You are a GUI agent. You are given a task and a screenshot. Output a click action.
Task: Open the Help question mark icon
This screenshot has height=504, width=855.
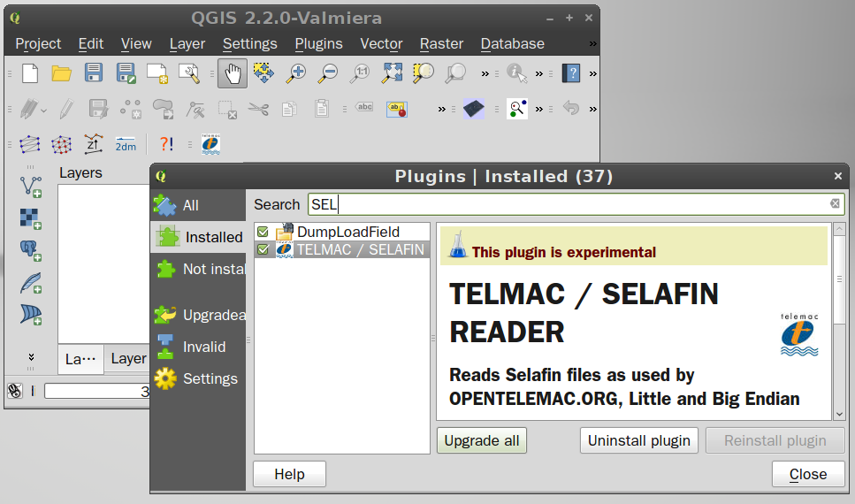(571, 73)
